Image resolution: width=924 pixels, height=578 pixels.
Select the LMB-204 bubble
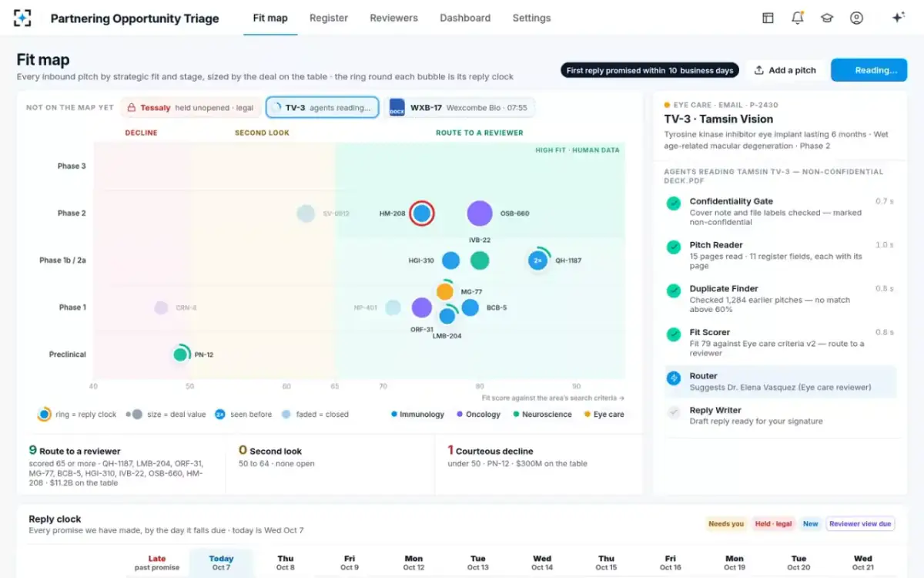[x=447, y=315]
